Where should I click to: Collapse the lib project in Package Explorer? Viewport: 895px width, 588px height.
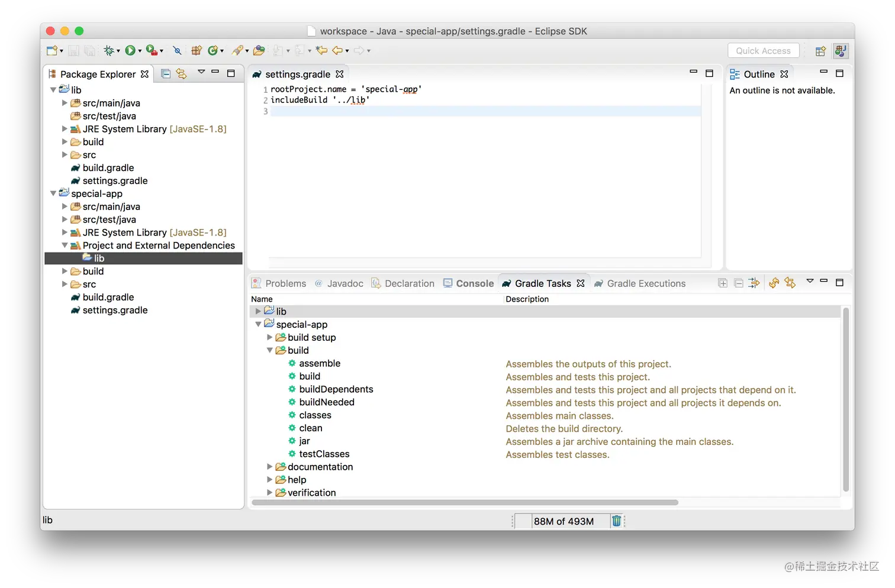53,90
